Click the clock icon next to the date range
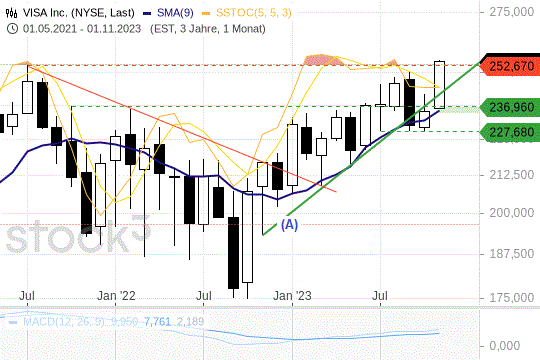 pos(12,29)
